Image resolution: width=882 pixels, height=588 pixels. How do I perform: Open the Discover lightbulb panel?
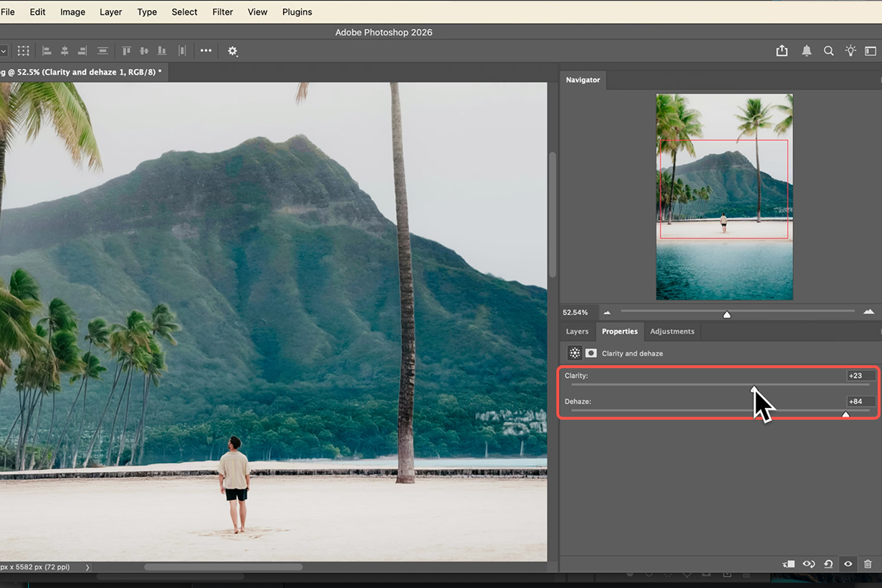(850, 51)
